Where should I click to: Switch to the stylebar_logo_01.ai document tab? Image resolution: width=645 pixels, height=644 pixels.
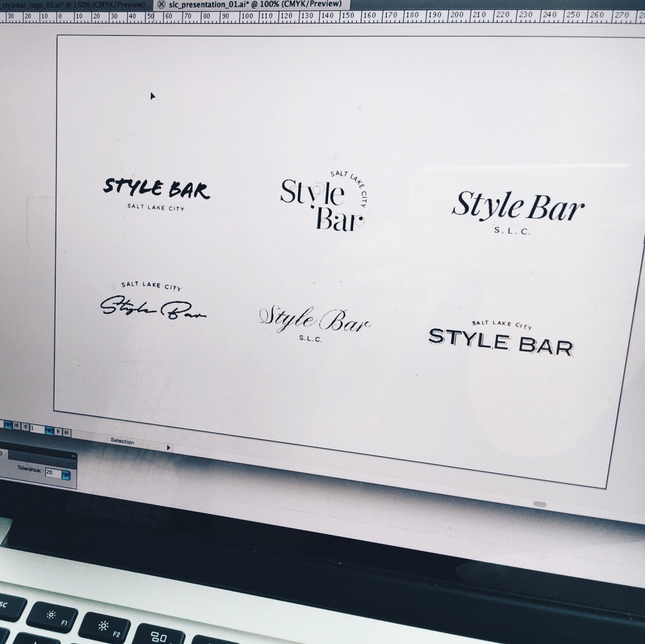pyautogui.click(x=73, y=5)
